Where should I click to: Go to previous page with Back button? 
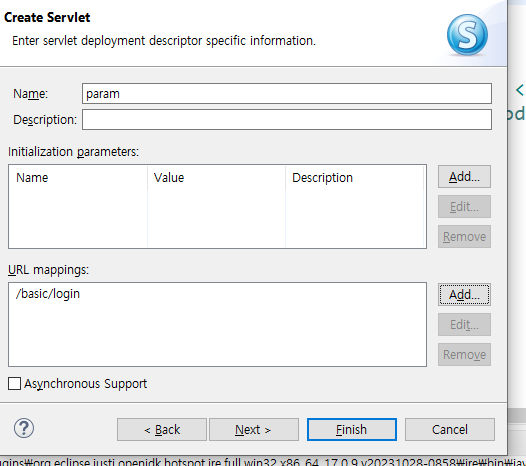point(162,429)
